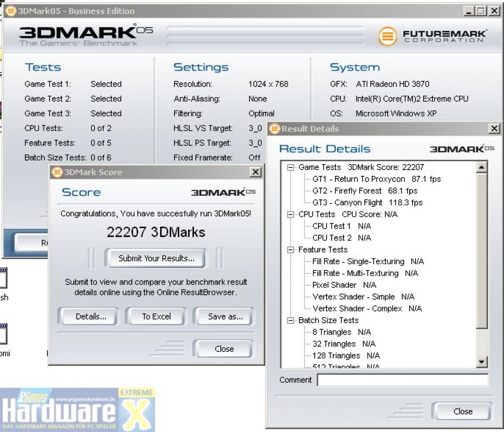Viewport: 504px width, 432px height.
Task: Click the '22207 3DMarks' score text
Action: (x=156, y=232)
